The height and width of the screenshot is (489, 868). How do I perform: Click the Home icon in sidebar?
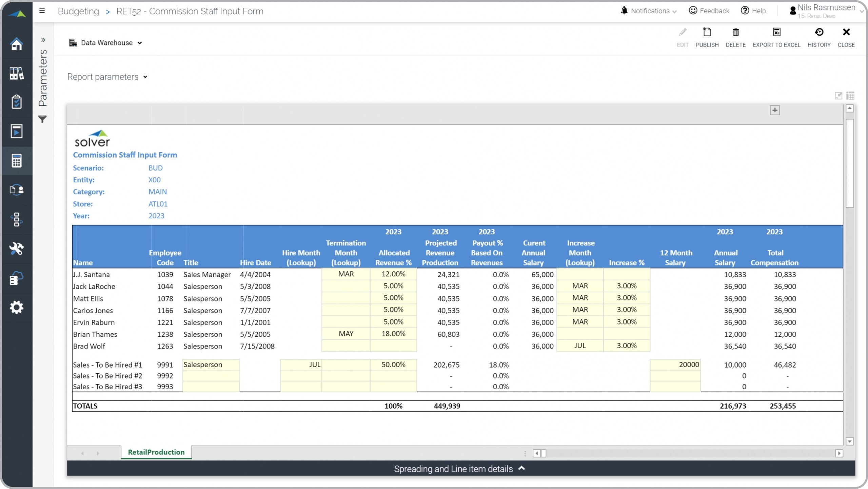pyautogui.click(x=16, y=44)
